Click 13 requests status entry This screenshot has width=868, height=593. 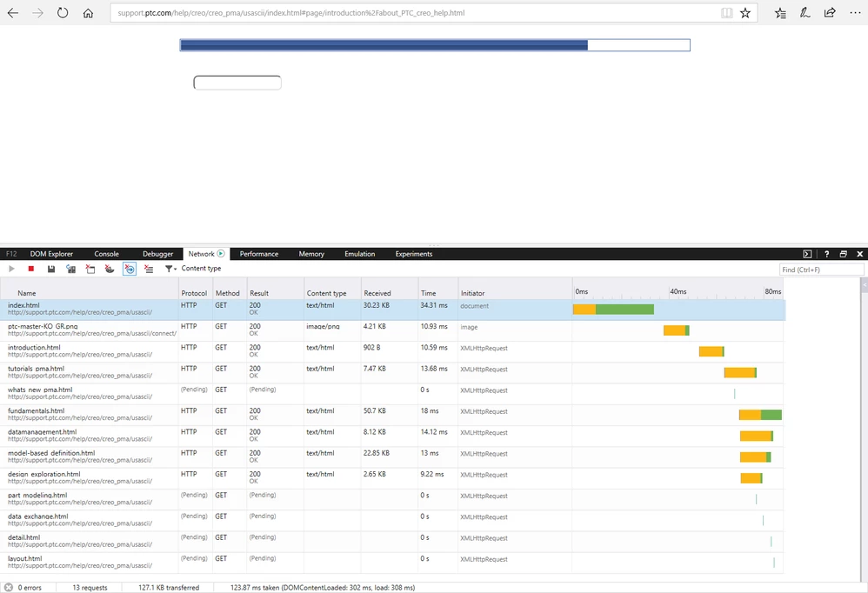tap(90, 588)
